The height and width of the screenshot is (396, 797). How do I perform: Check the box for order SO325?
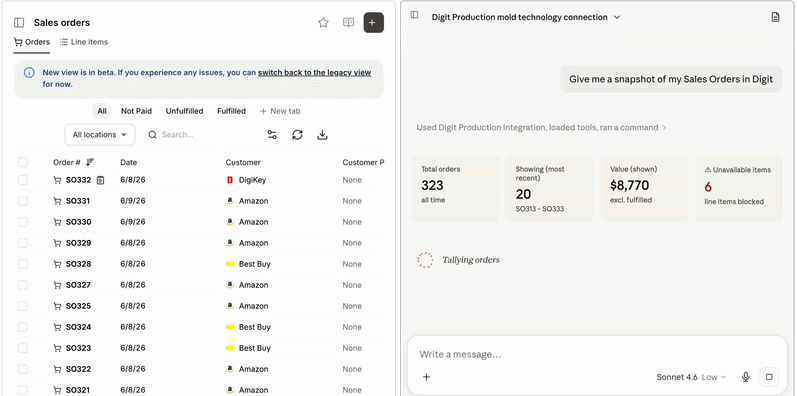[23, 306]
